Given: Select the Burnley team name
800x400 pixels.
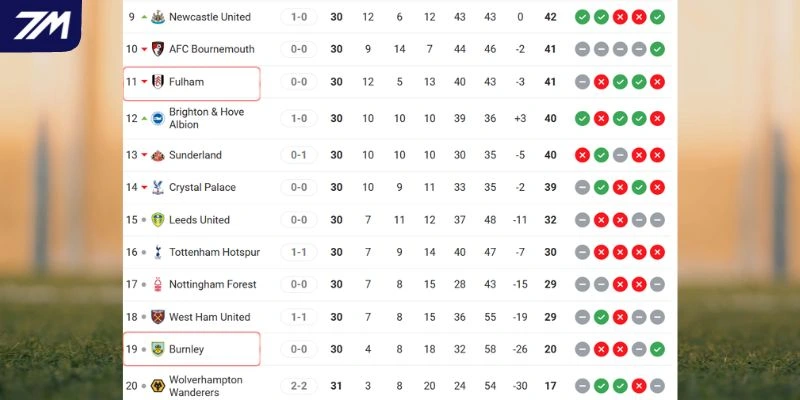Looking at the screenshot, I should tap(186, 349).
